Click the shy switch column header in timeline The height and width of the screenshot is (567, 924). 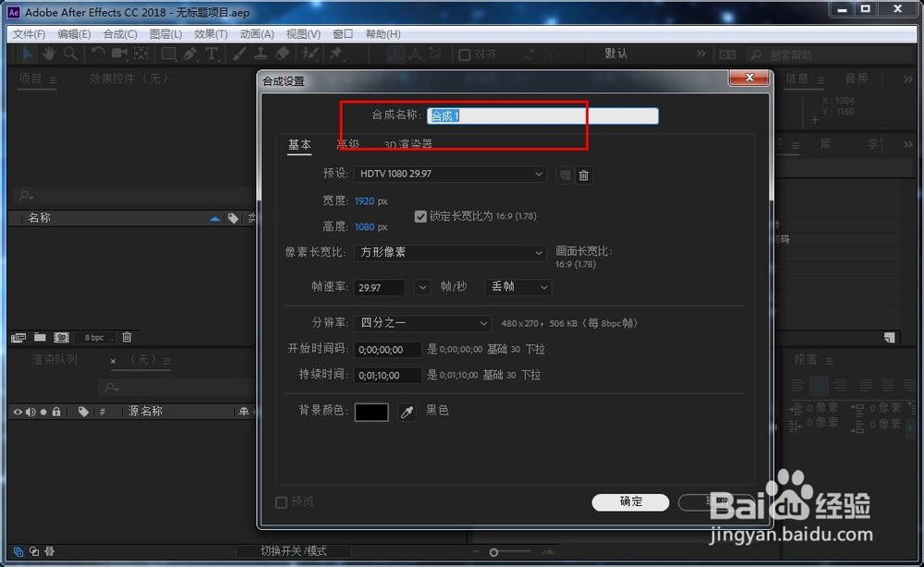point(243,412)
